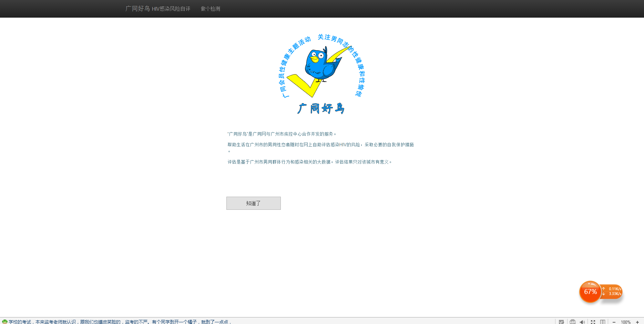Screen dimensions: 644x324
Task: Open the performance monitor dropdown icon
Action: pyautogui.click(x=561, y=322)
